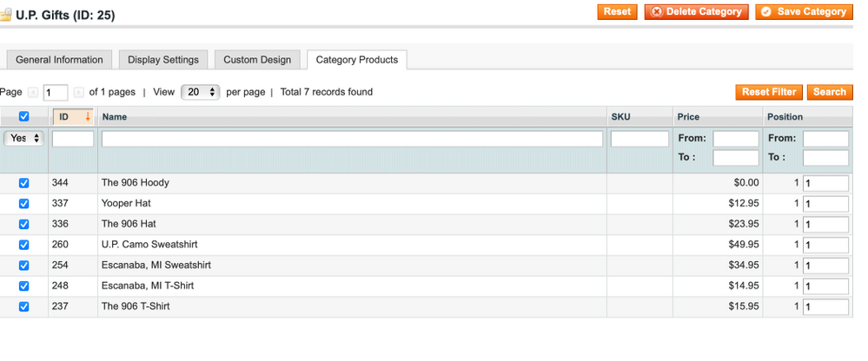Open the Yes filter dropdown
868x361 pixels.
coord(23,139)
